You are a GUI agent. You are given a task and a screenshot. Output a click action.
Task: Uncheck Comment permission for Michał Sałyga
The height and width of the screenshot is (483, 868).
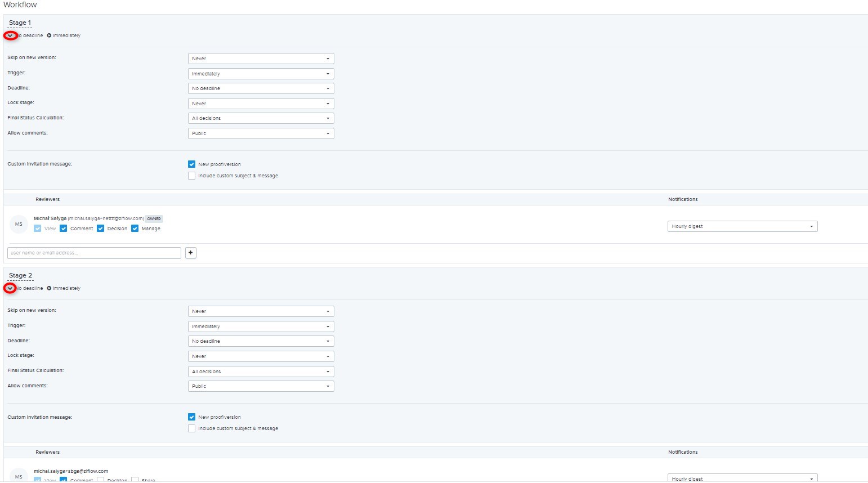[x=64, y=229]
